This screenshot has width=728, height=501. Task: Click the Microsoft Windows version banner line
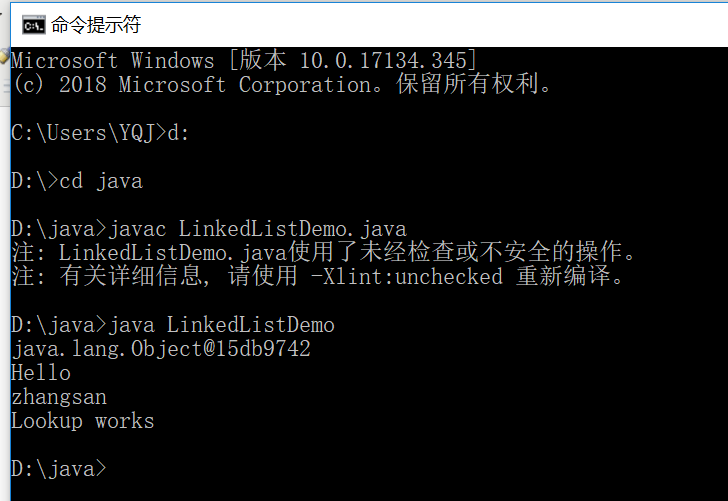point(244,61)
